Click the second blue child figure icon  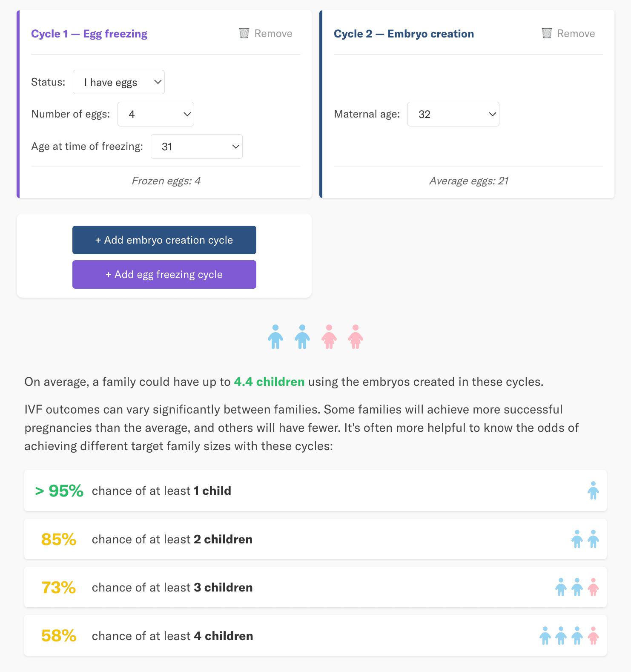click(x=302, y=337)
